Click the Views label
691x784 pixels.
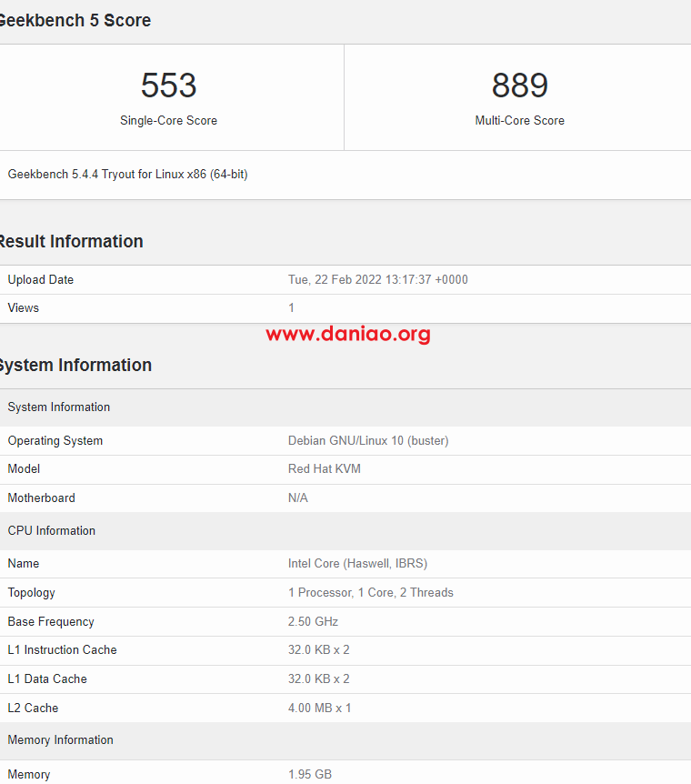[23, 308]
